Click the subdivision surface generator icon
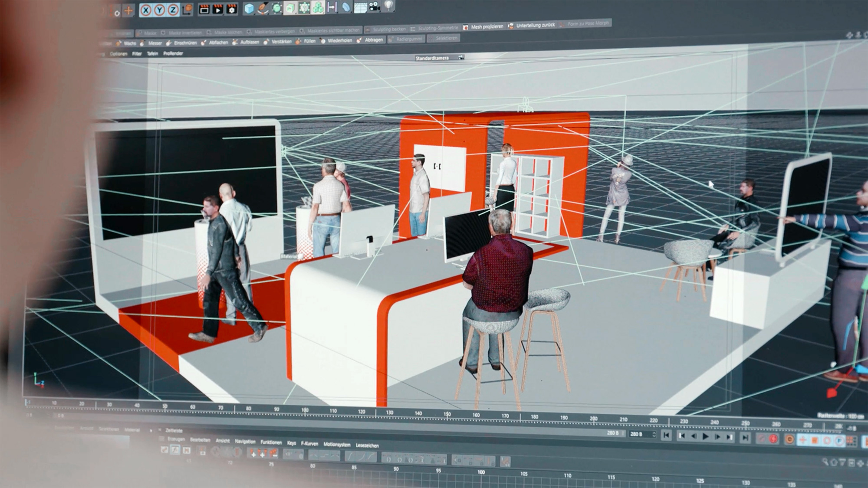The width and height of the screenshot is (868, 488). point(276,8)
